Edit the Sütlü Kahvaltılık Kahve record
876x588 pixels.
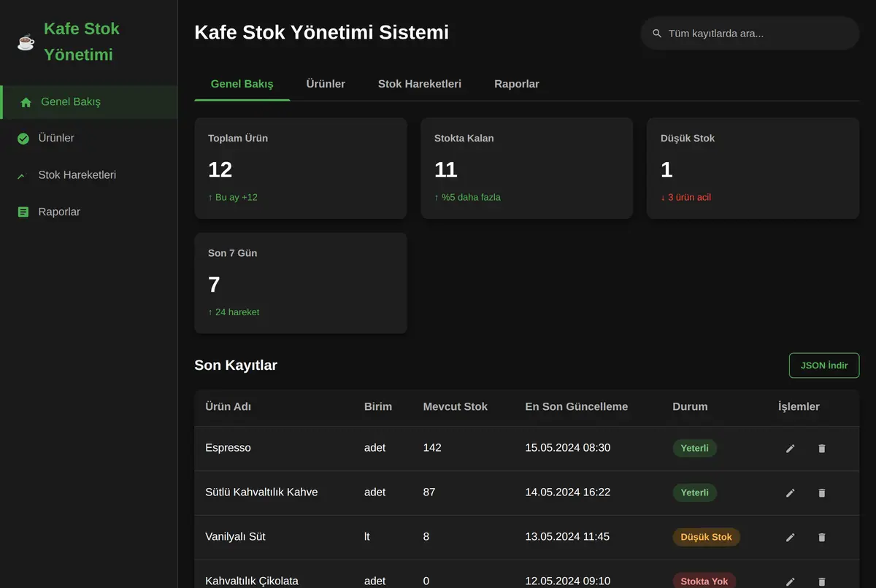[790, 493]
